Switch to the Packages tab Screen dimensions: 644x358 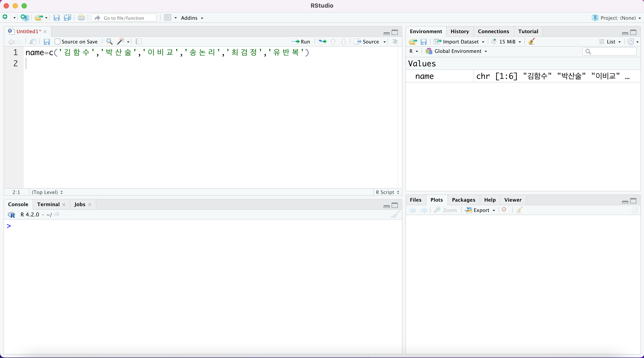(463, 200)
